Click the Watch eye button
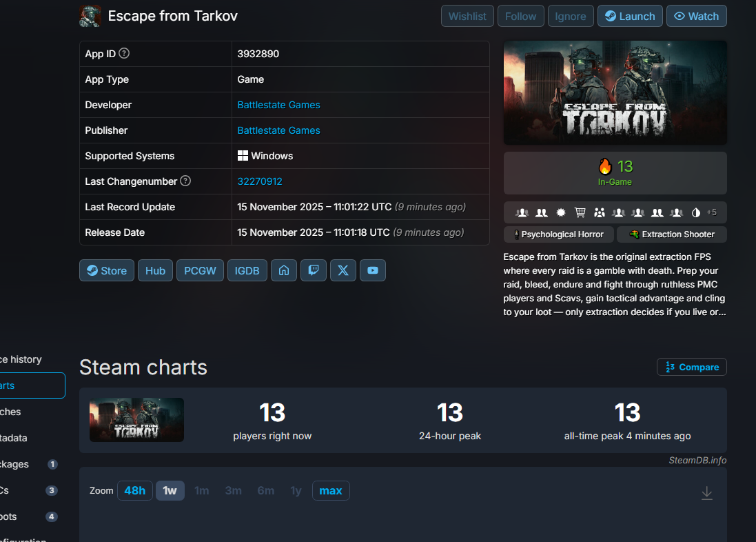The height and width of the screenshot is (542, 756). [697, 16]
